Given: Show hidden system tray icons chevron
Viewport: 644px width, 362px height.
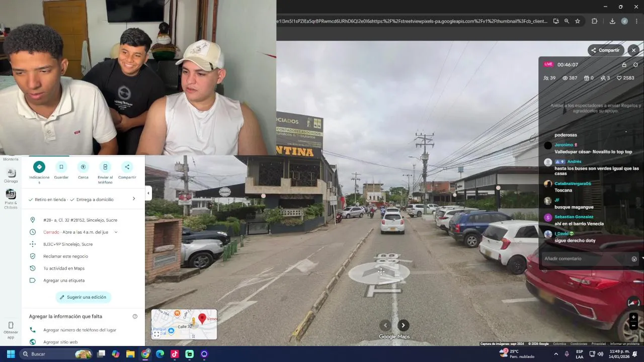Looking at the screenshot, I should coord(555,354).
